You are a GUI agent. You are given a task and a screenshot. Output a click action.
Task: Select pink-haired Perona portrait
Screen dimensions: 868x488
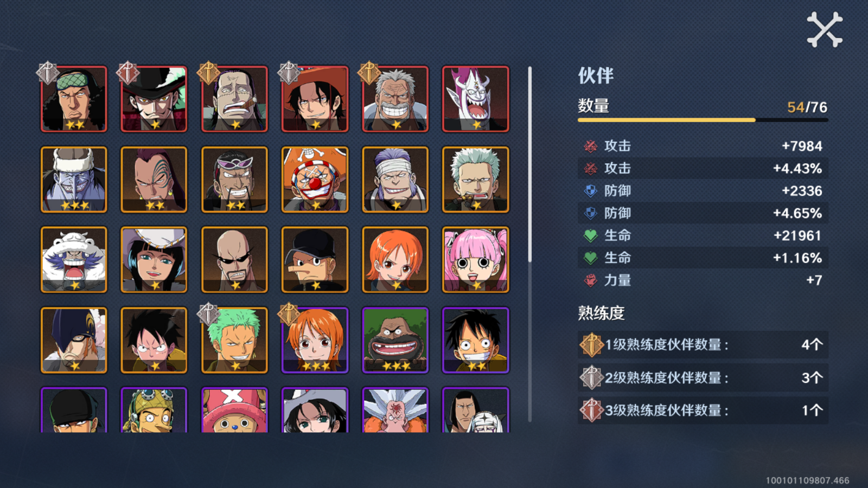pos(475,260)
